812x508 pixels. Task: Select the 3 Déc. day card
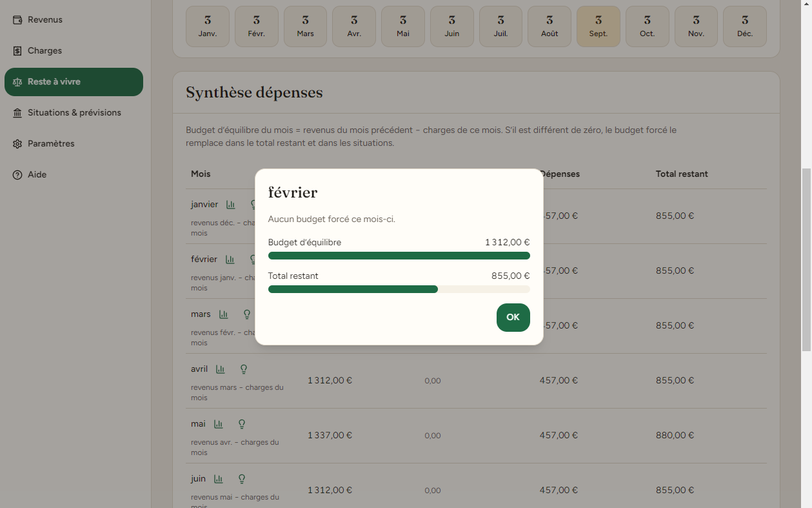pos(745,26)
